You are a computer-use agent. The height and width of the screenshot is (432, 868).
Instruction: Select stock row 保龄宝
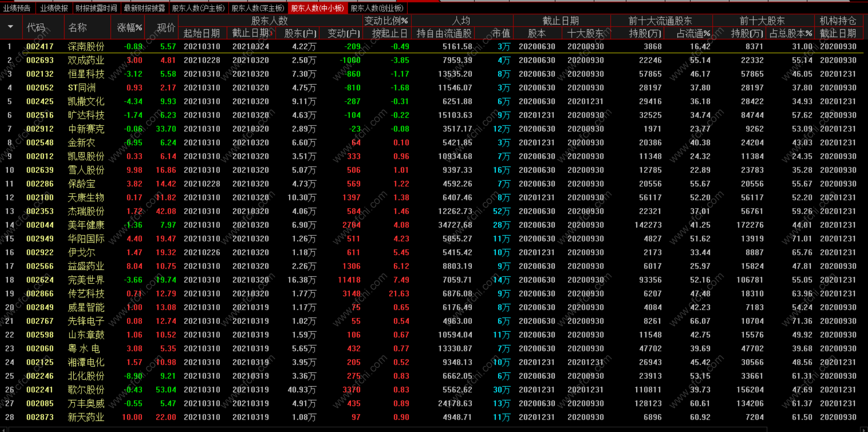coord(431,184)
